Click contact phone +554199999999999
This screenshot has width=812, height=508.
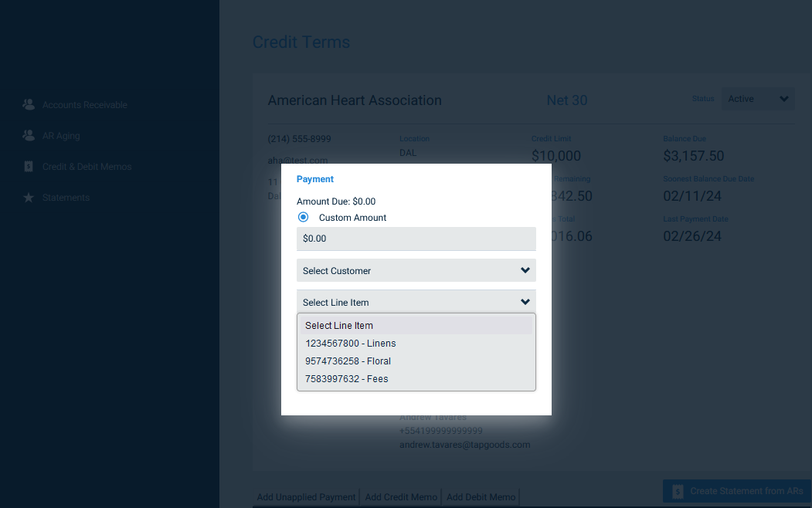440,431
